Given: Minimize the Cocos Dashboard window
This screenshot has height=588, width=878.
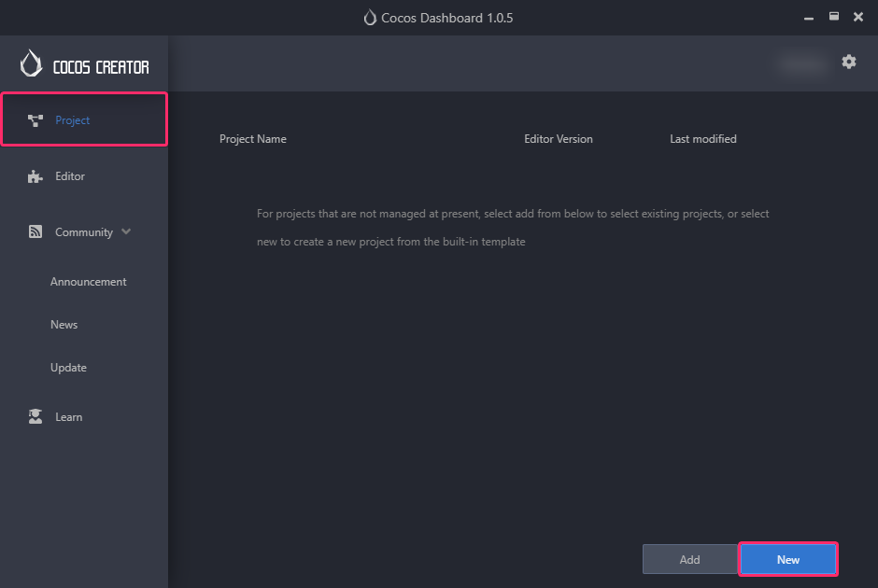Looking at the screenshot, I should point(809,18).
